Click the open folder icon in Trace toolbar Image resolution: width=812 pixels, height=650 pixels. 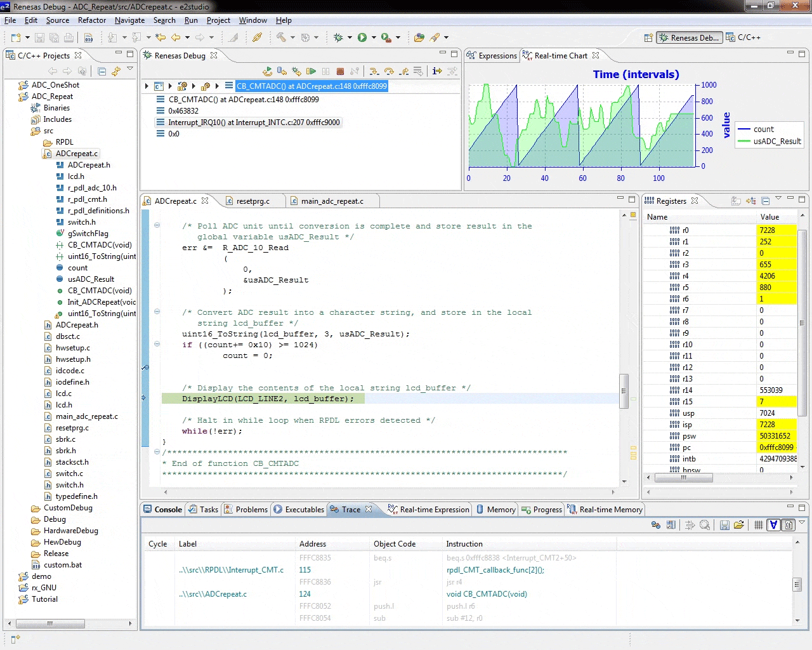pos(738,525)
